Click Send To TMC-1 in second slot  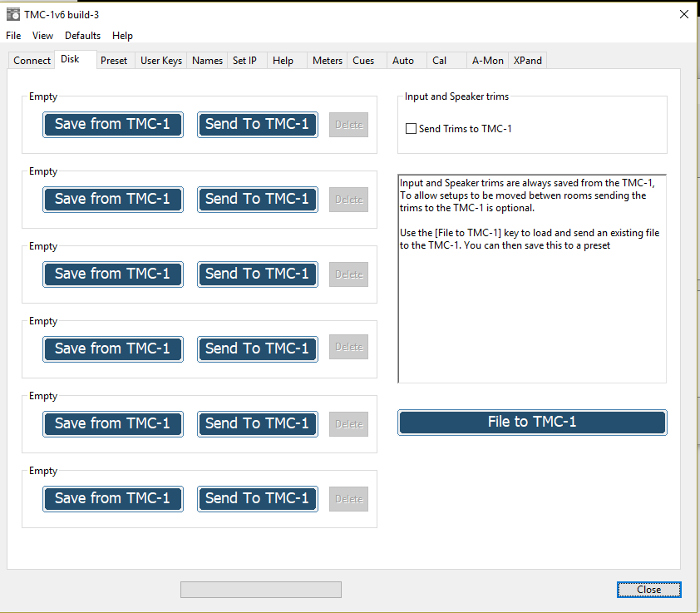tap(258, 200)
